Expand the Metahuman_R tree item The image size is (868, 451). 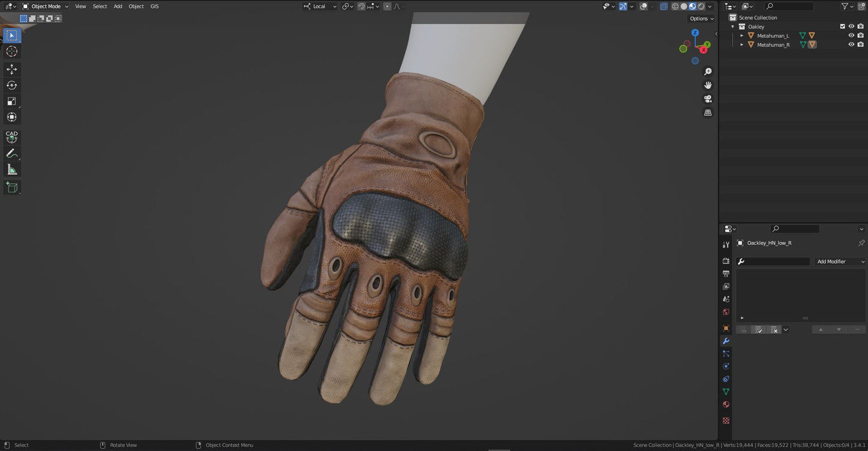coord(741,44)
